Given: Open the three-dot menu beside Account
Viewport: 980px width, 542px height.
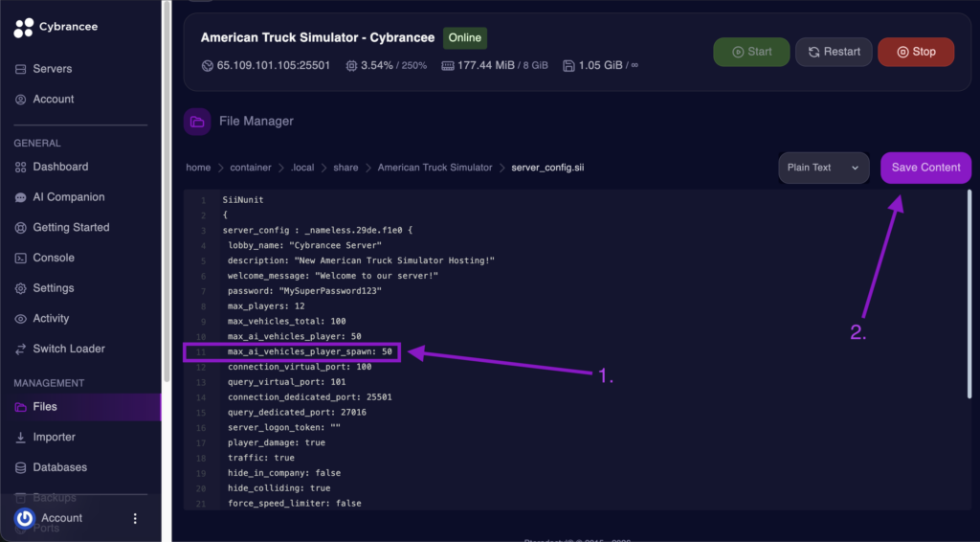Looking at the screenshot, I should 135,518.
